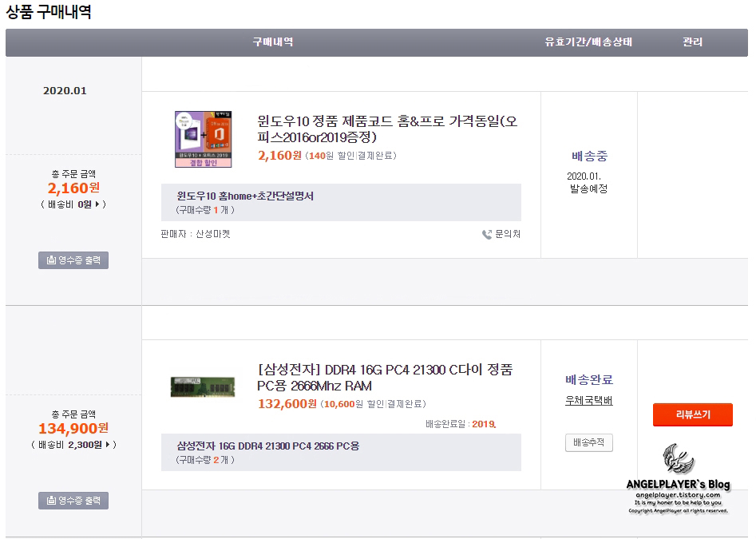The width and height of the screenshot is (756, 539).
Task: Click option row 삼성전자 16G DDR4 21300
Action: (341, 452)
